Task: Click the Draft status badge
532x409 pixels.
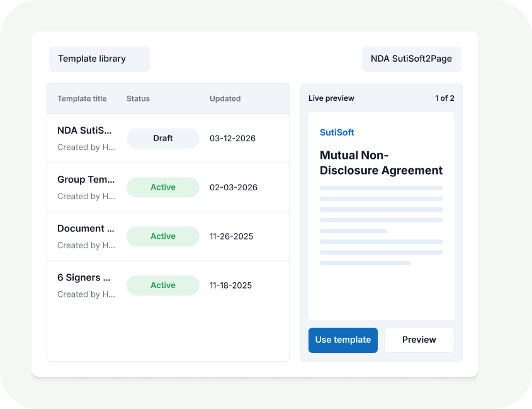Action: pos(162,138)
